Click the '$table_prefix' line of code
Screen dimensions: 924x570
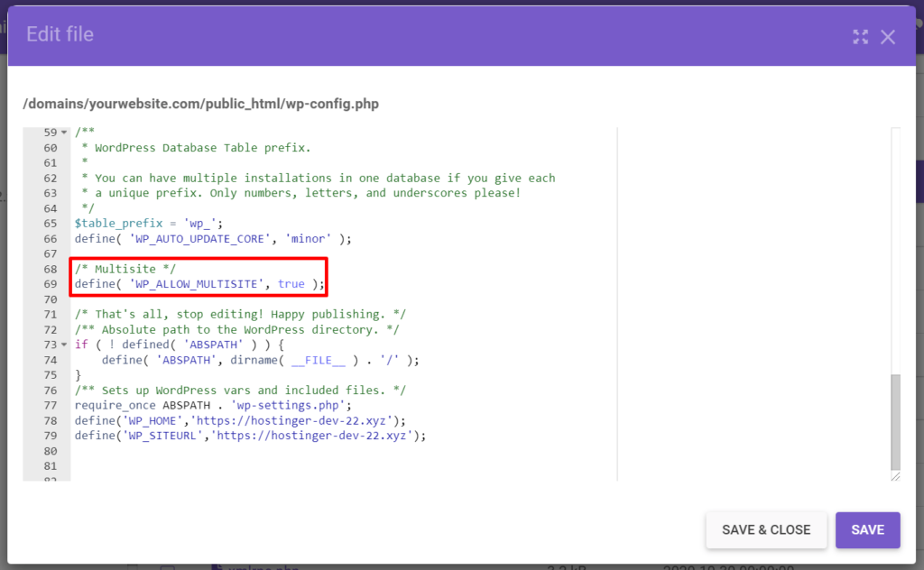click(x=149, y=224)
